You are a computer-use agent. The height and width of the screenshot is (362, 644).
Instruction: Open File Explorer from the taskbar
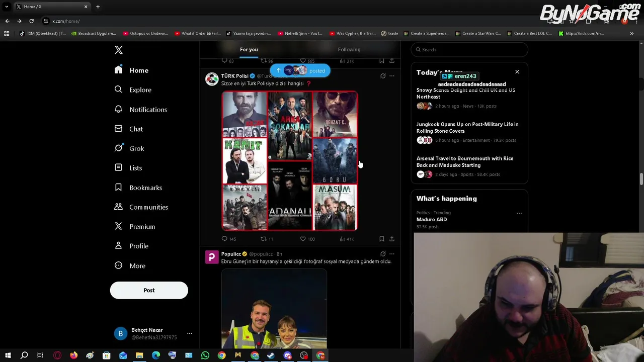139,355
